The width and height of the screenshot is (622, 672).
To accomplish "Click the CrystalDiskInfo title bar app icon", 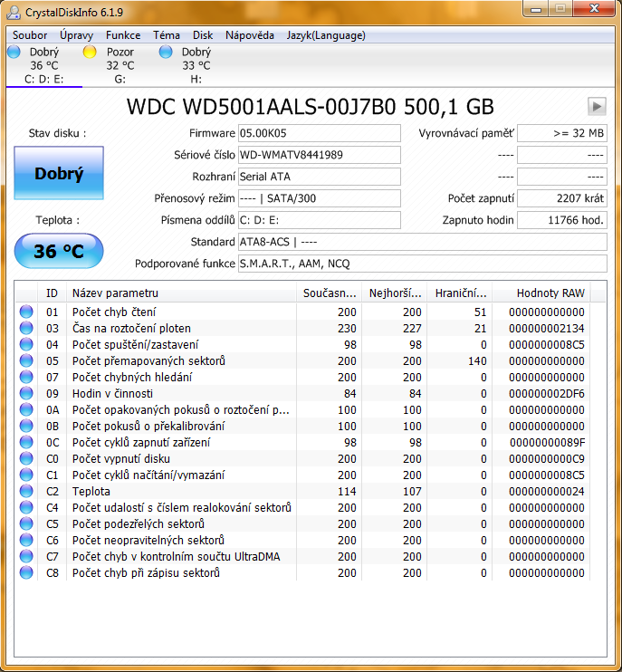I will 14,13.
